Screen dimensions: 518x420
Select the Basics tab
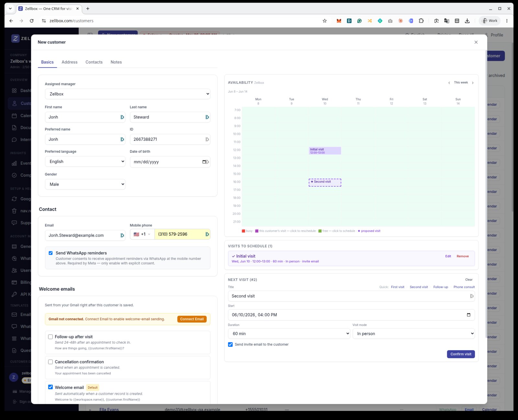(x=47, y=62)
